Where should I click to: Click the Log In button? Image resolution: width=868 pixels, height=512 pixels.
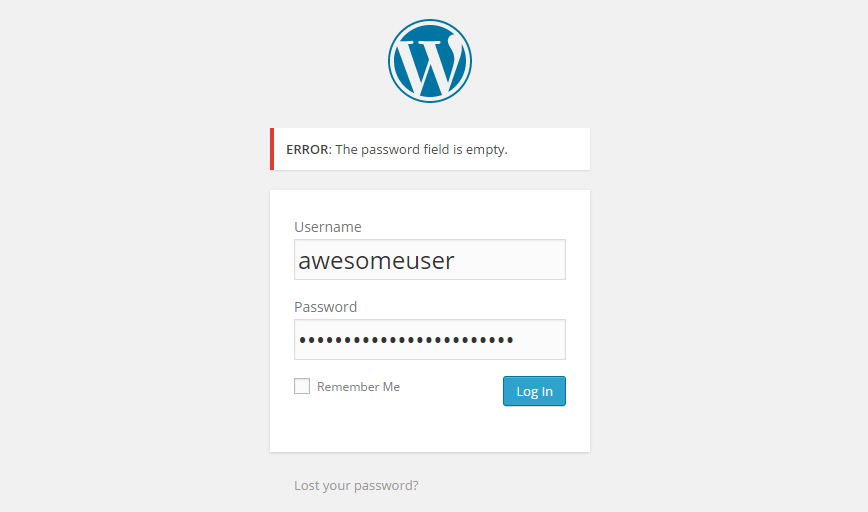click(x=534, y=391)
